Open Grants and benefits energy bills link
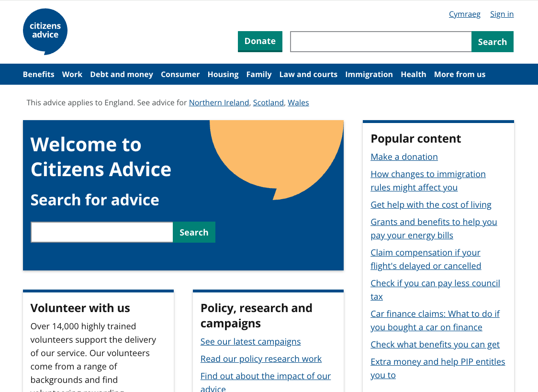This screenshot has width=538, height=392. [434, 229]
